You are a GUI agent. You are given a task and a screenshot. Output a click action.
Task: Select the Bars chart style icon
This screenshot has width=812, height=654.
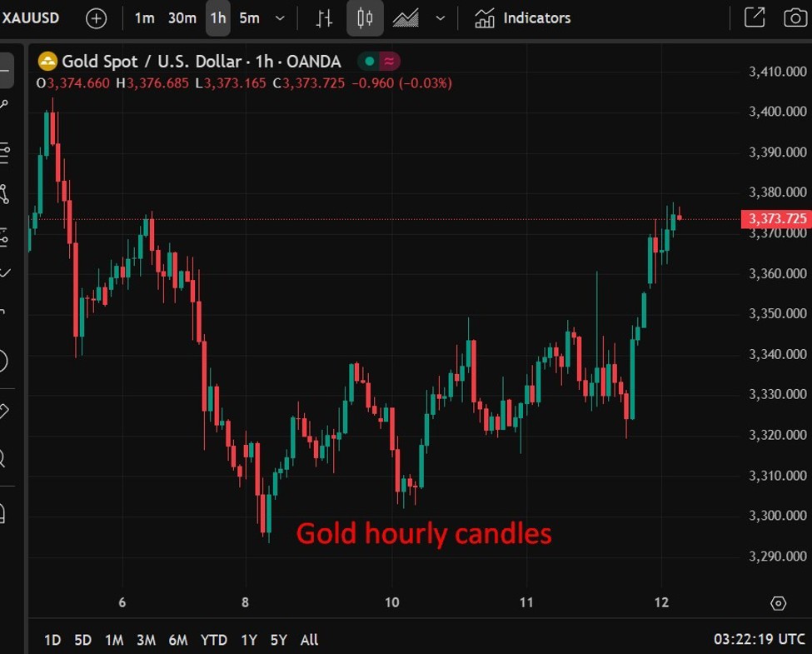[x=325, y=18]
